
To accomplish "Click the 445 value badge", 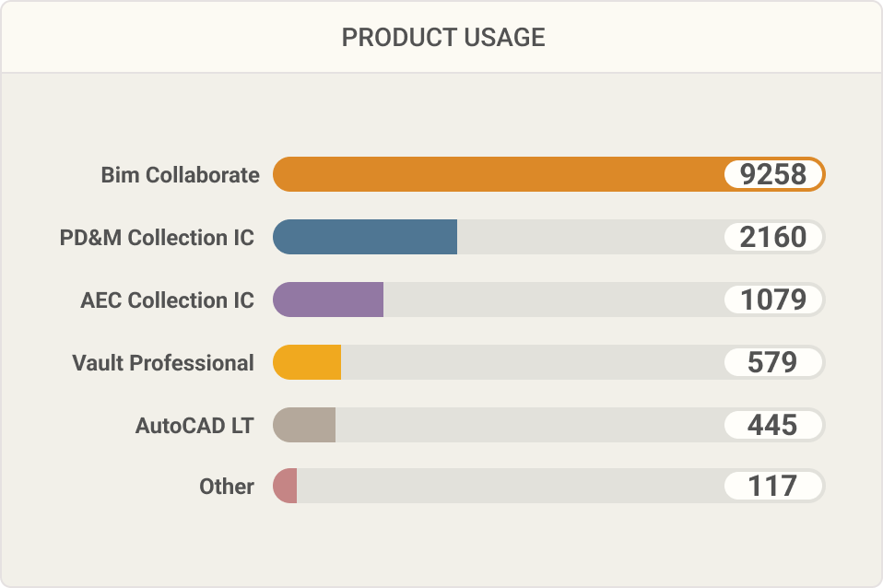I will 773,425.
